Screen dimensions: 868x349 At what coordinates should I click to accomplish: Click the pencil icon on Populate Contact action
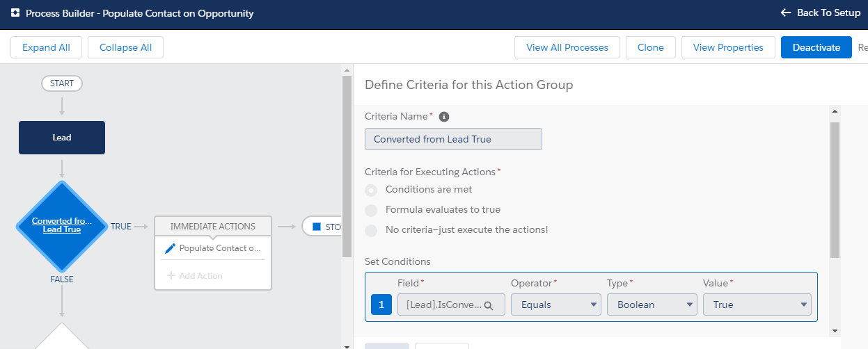click(170, 248)
